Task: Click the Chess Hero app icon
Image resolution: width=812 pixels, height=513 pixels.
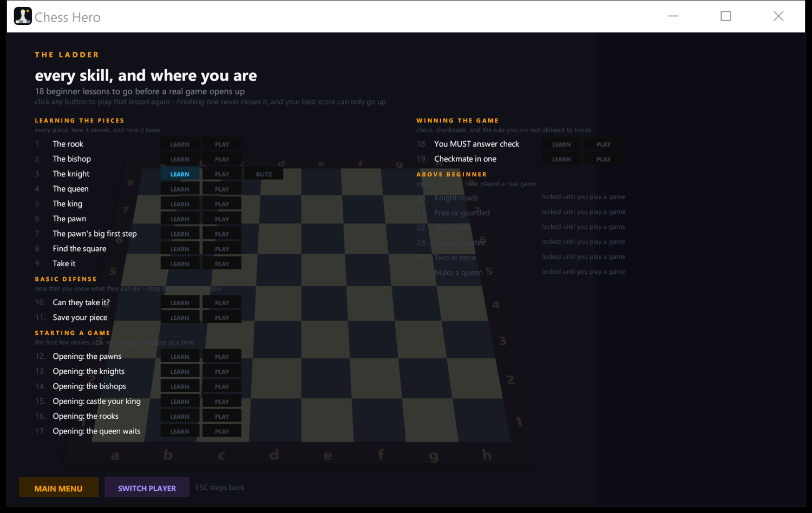Action: (23, 16)
